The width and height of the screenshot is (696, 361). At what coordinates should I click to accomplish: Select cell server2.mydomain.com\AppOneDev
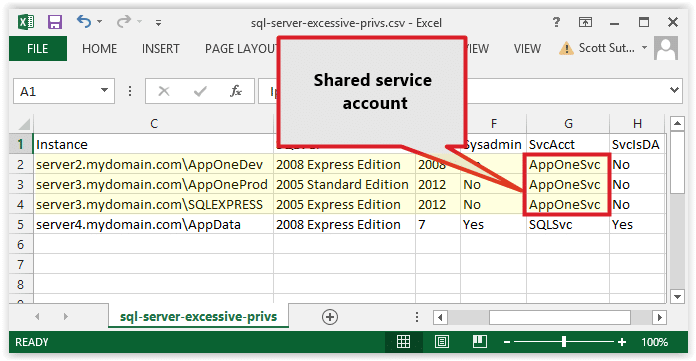[154, 164]
